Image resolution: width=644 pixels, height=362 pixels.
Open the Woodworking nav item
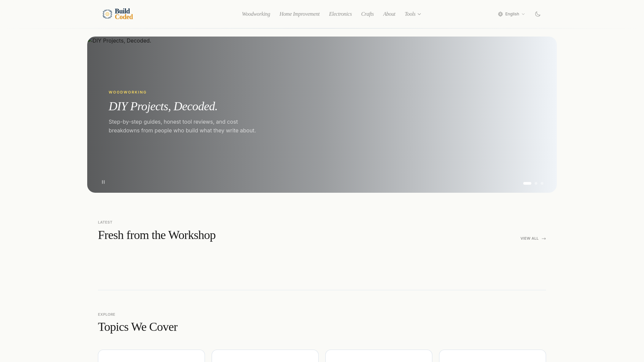point(256,14)
